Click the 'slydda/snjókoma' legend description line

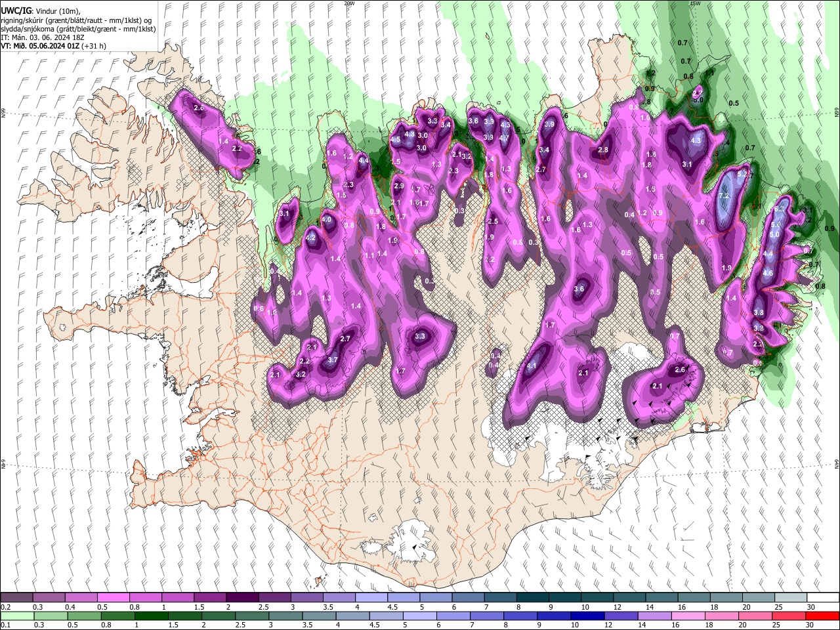pos(78,29)
